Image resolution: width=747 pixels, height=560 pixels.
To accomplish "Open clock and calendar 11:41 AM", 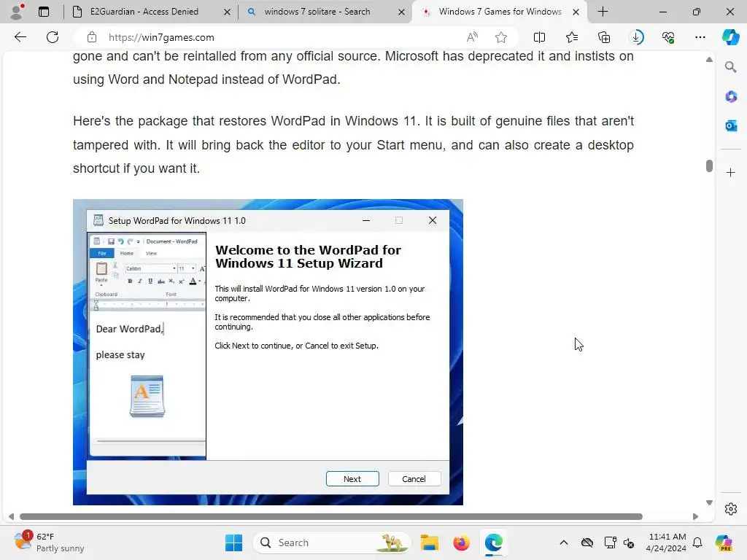I will [667, 542].
